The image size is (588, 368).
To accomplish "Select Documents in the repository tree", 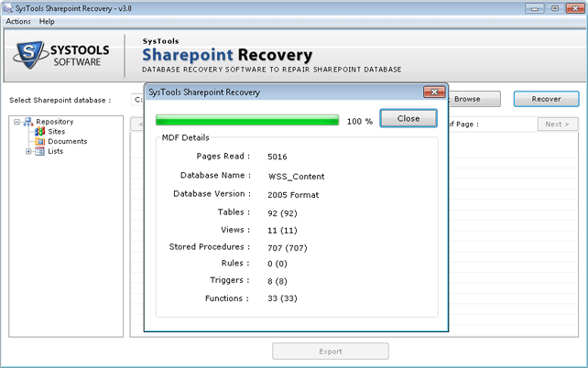I will point(68,141).
